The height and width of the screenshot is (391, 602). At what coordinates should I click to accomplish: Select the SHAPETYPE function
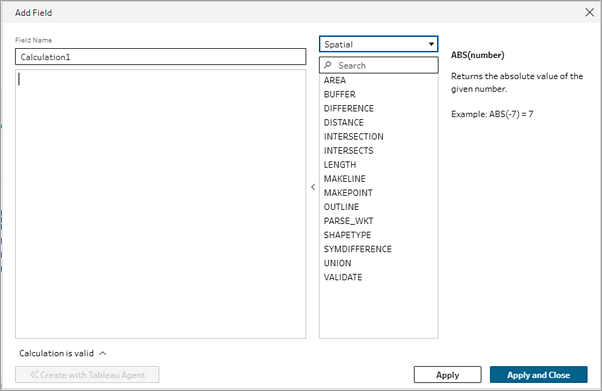coord(347,235)
